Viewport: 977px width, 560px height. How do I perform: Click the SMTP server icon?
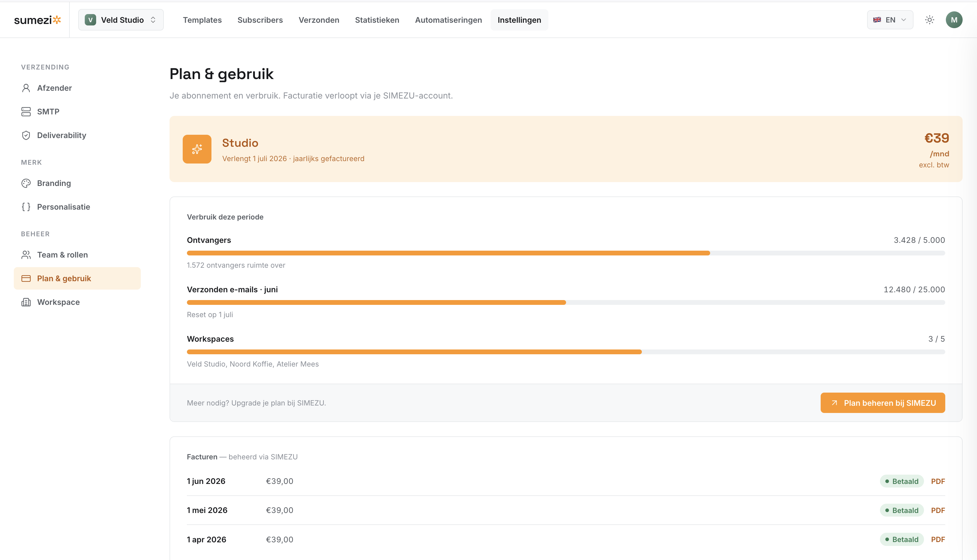tap(26, 111)
